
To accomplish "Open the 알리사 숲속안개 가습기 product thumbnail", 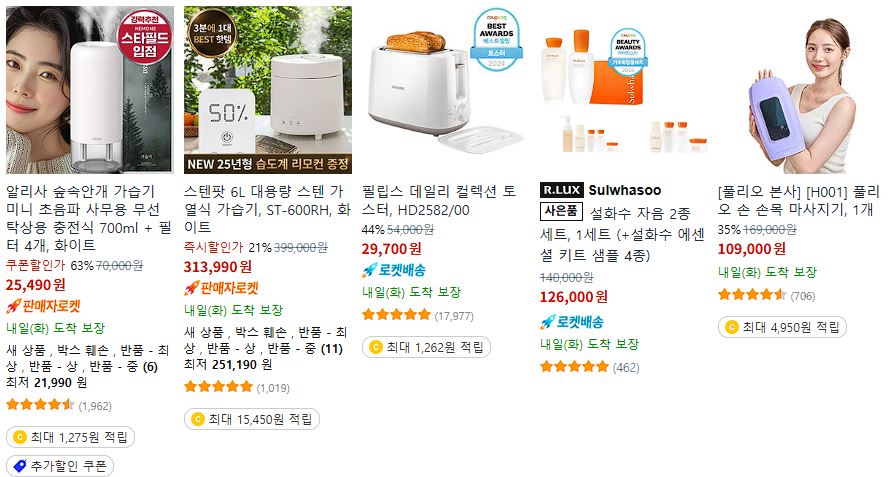I will [90, 90].
